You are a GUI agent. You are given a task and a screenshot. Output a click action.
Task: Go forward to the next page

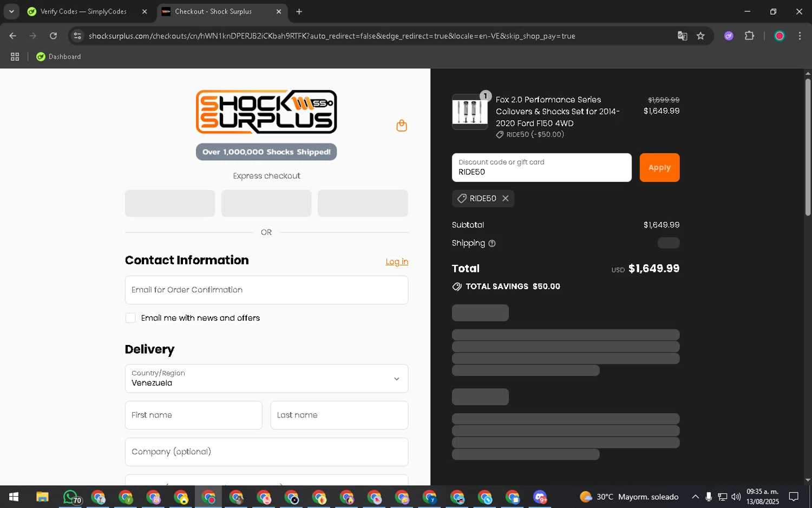(33, 36)
